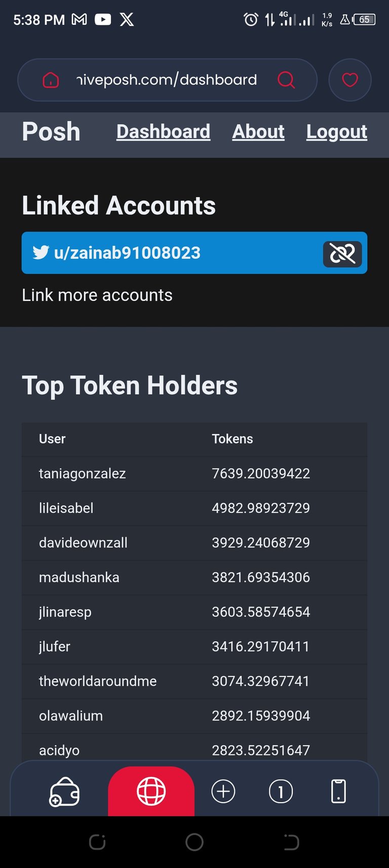
Task: Click the URL text hiveposh.com/dashboard
Action: click(x=167, y=80)
